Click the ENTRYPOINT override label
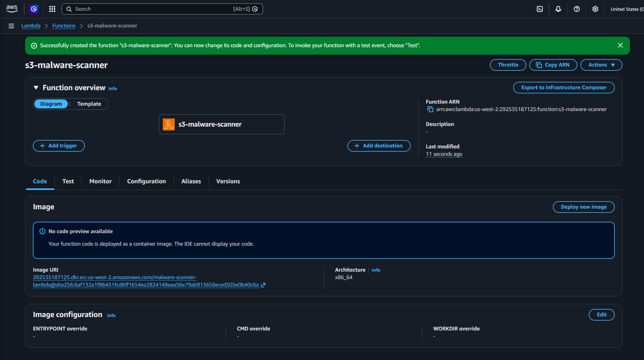Screen dimensions: 644x360 point(60,329)
